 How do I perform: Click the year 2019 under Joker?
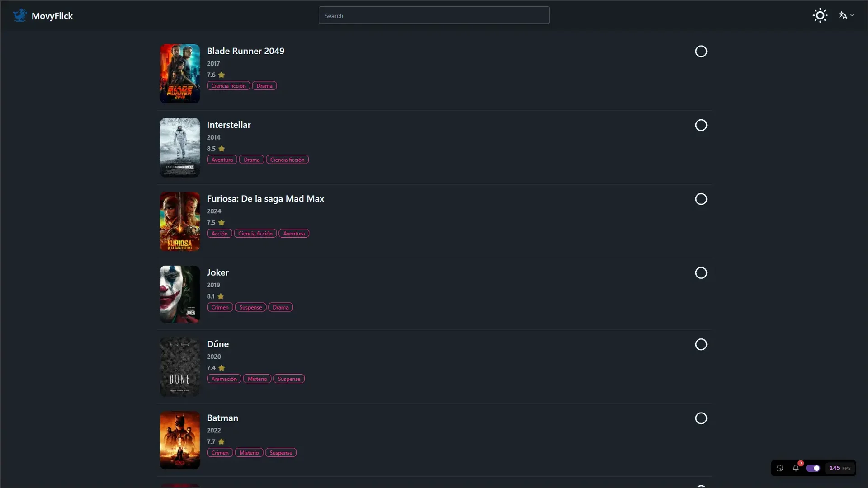click(213, 285)
